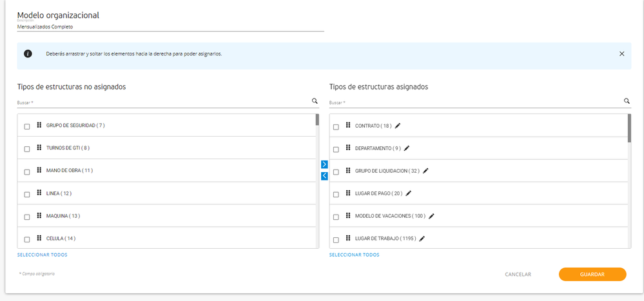The height and width of the screenshot is (301, 644).
Task: Click SELECCIONAR TODOS under assigned list
Action: pos(355,255)
